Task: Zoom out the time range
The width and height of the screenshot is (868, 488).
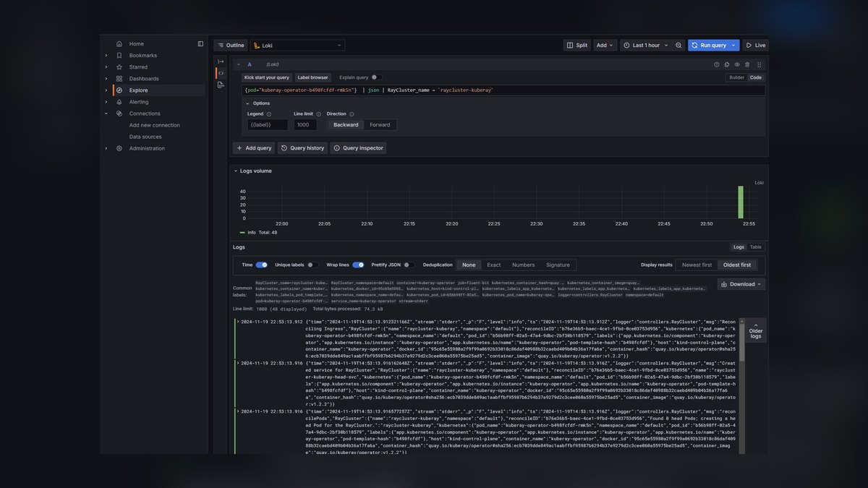Action: pyautogui.click(x=678, y=46)
